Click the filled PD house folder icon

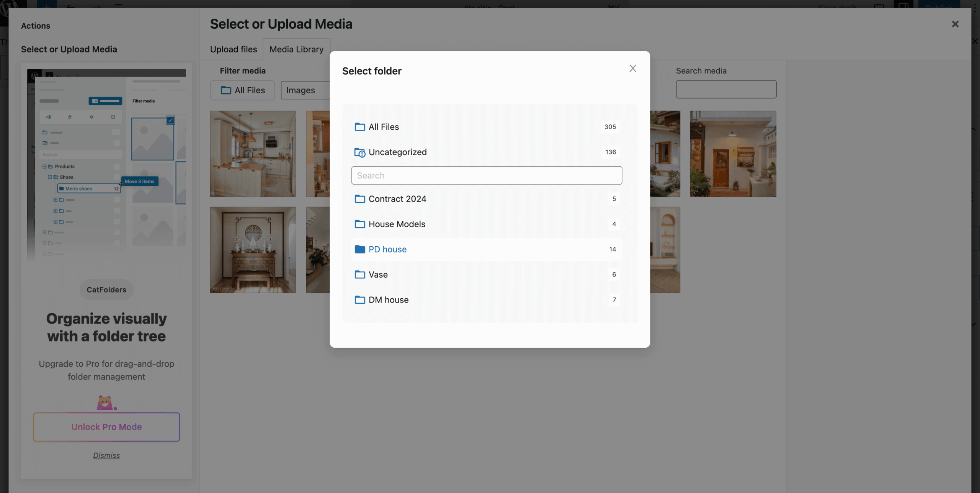pyautogui.click(x=359, y=249)
